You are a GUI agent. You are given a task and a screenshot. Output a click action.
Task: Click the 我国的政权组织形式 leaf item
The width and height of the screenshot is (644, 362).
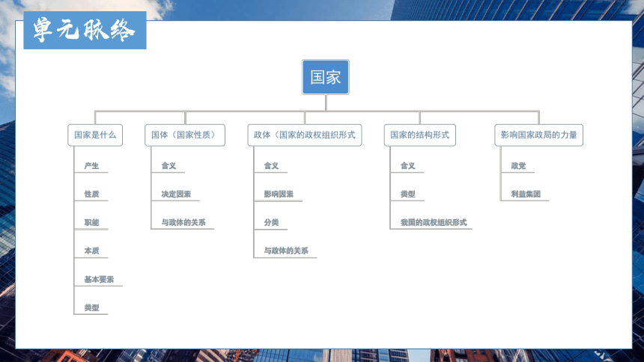pos(434,222)
